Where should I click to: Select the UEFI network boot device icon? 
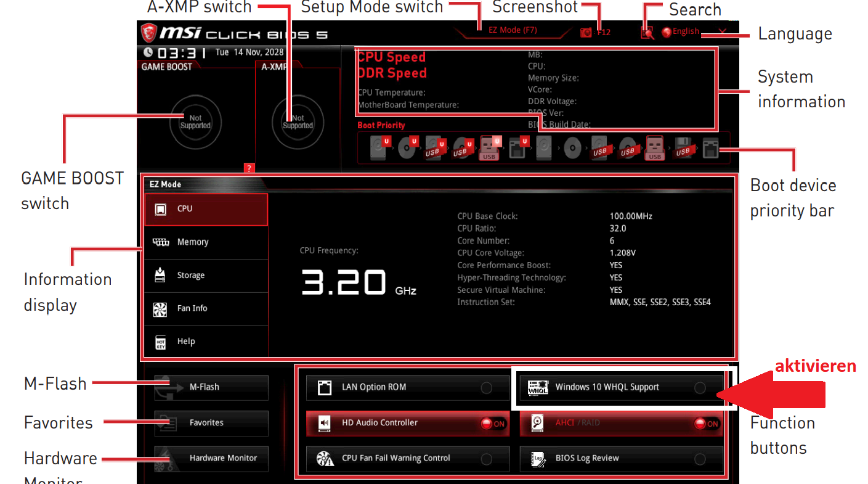[519, 148]
